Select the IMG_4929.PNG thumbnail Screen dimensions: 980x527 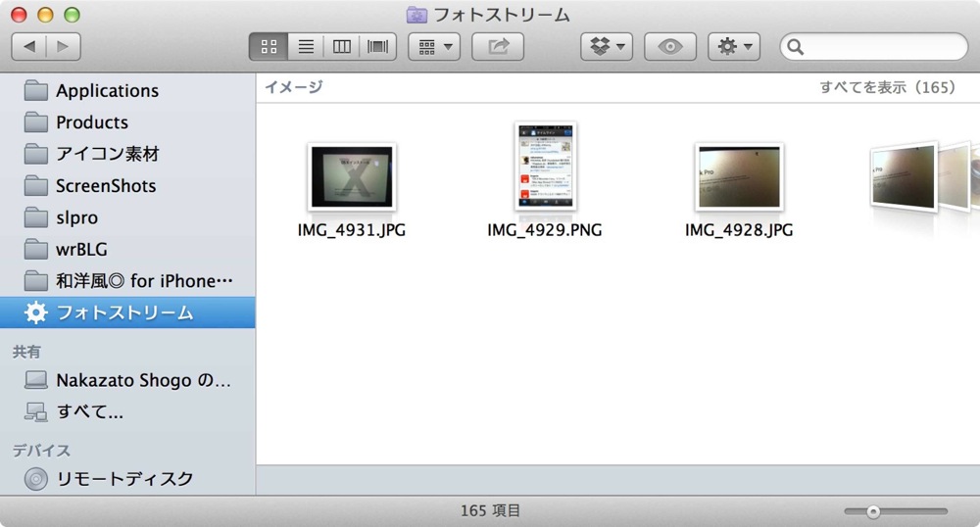[x=545, y=167]
